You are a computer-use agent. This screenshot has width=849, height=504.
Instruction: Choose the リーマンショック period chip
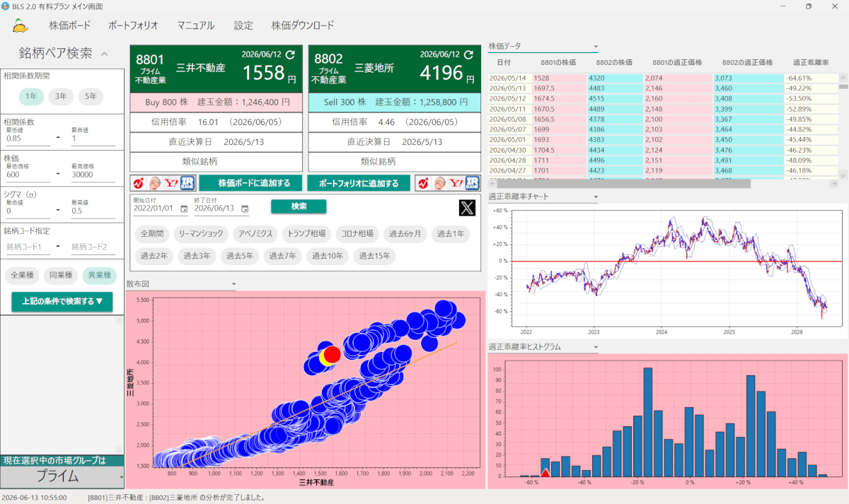pyautogui.click(x=201, y=233)
